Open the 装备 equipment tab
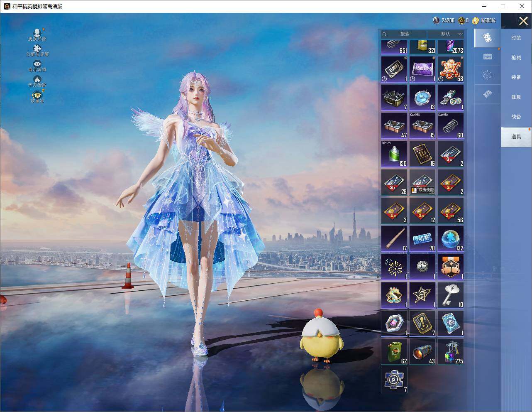 pos(516,77)
